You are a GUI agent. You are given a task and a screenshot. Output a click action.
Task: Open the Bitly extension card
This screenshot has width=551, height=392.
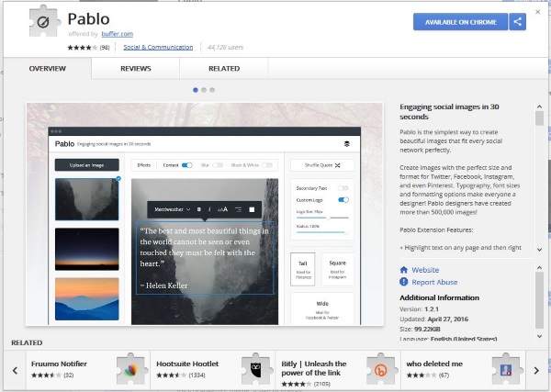tap(338, 370)
